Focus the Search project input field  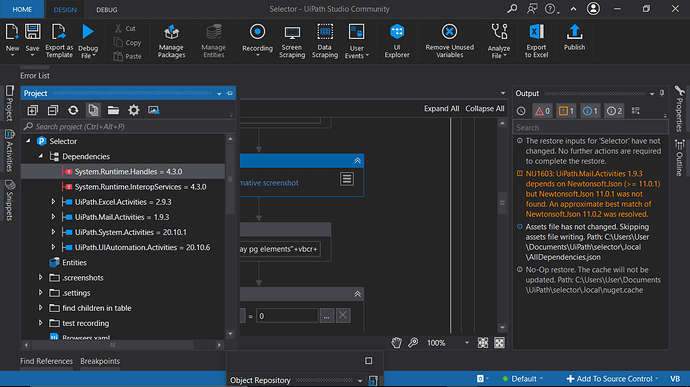pyautogui.click(x=128, y=126)
